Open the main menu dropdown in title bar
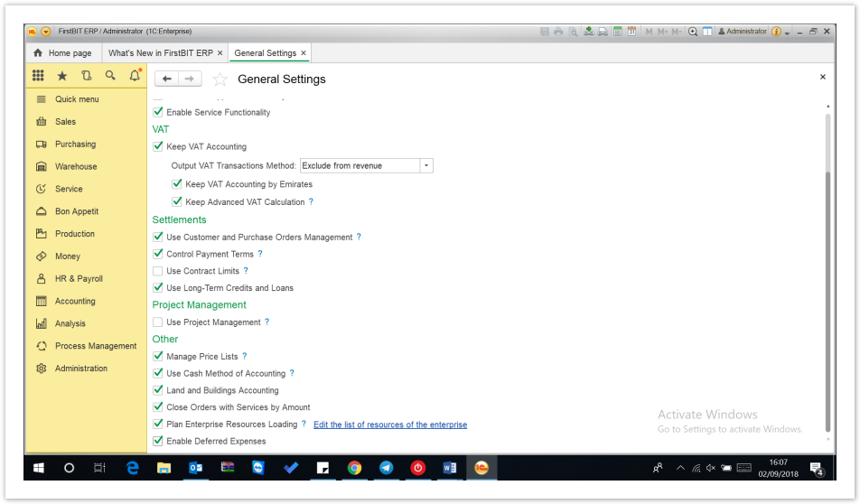Image resolution: width=860 pixels, height=504 pixels. (x=46, y=32)
